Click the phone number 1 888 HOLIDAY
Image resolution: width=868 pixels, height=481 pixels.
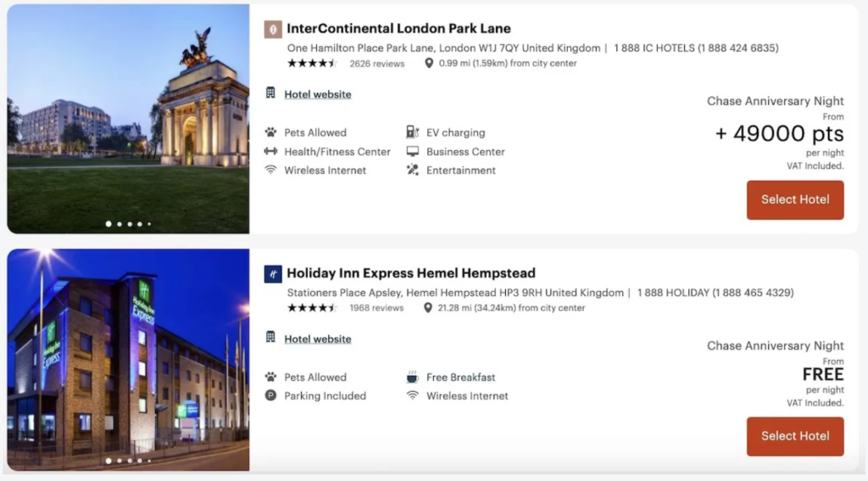pos(715,293)
